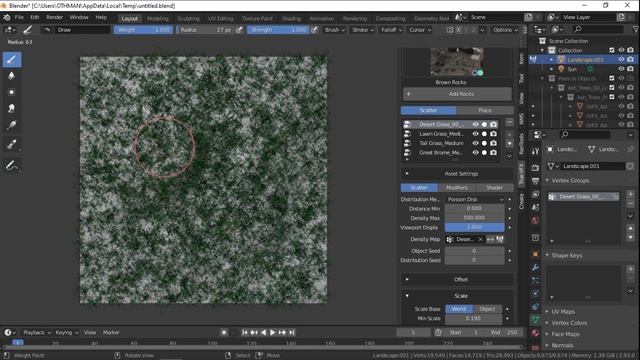Adjust the Viewport Display slider

pyautogui.click(x=474, y=227)
